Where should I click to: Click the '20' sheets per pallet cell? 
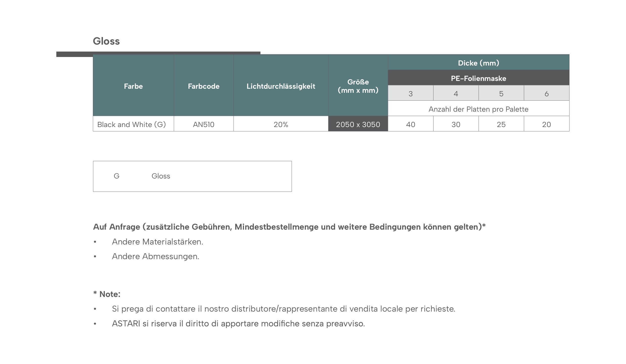pos(547,124)
